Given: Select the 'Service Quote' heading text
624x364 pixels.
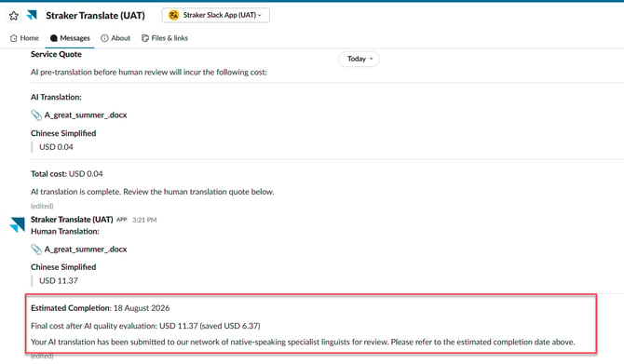Looking at the screenshot, I should click(x=56, y=55).
